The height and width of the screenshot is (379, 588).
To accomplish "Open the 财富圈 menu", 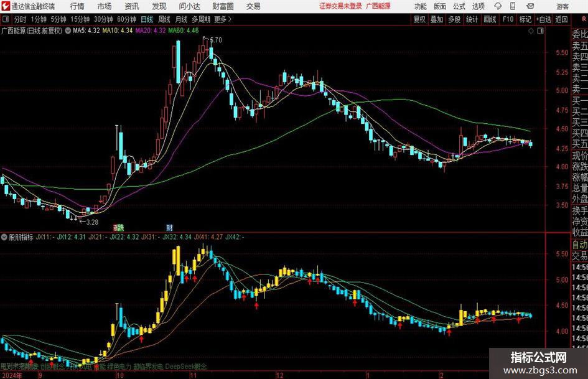I will [x=223, y=6].
